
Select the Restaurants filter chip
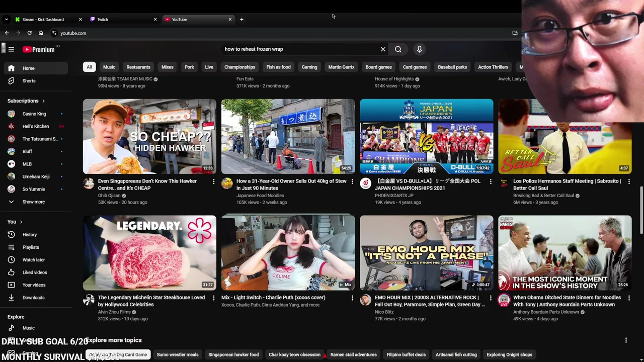(x=138, y=67)
